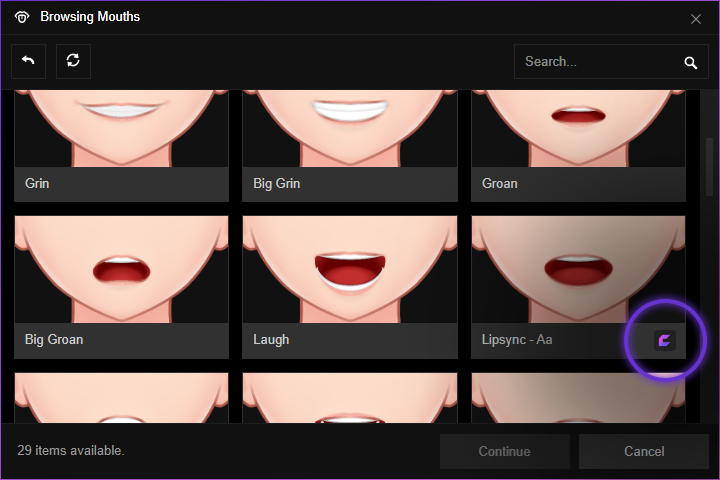
Task: Click the search magnifier icon
Action: [x=690, y=62]
